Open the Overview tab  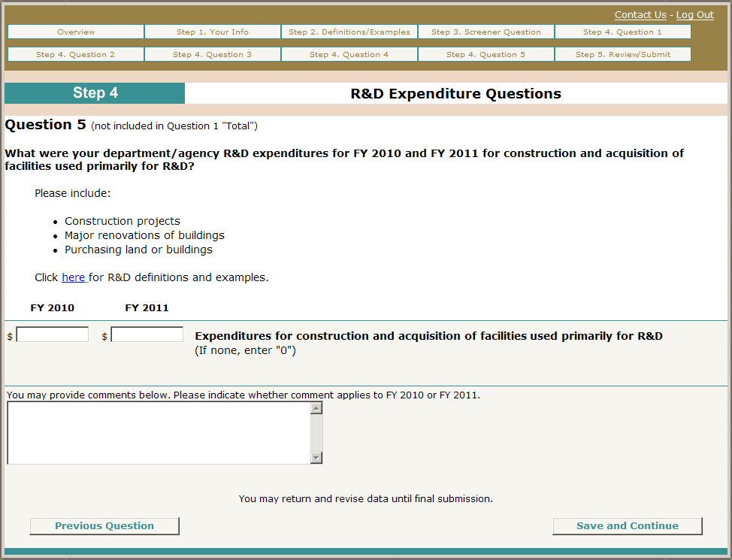(76, 32)
